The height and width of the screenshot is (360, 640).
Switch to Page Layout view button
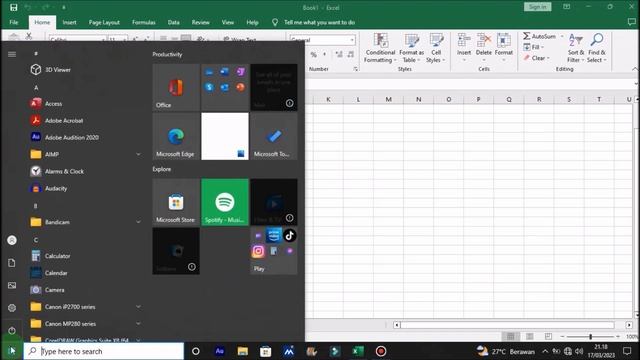pyautogui.click(x=529, y=336)
